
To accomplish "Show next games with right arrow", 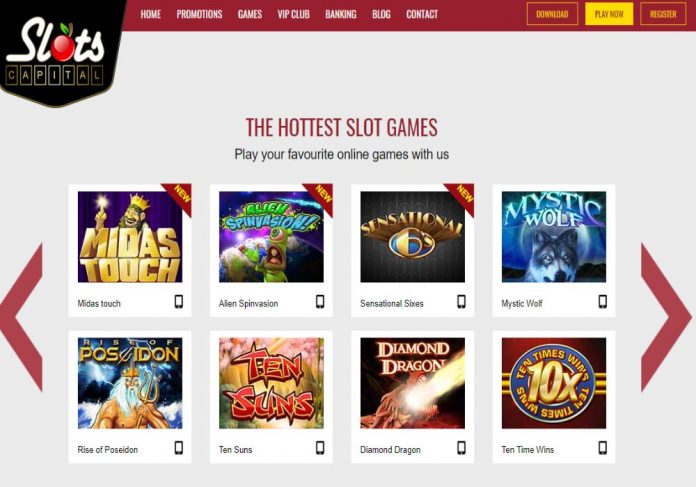I will pos(666,317).
